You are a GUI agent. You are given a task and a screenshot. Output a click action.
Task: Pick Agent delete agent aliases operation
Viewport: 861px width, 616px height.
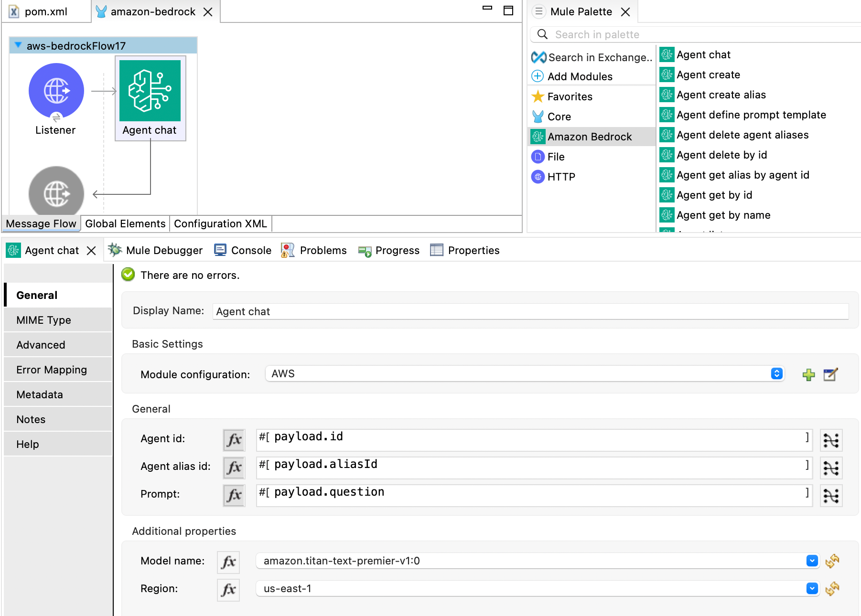(x=734, y=135)
